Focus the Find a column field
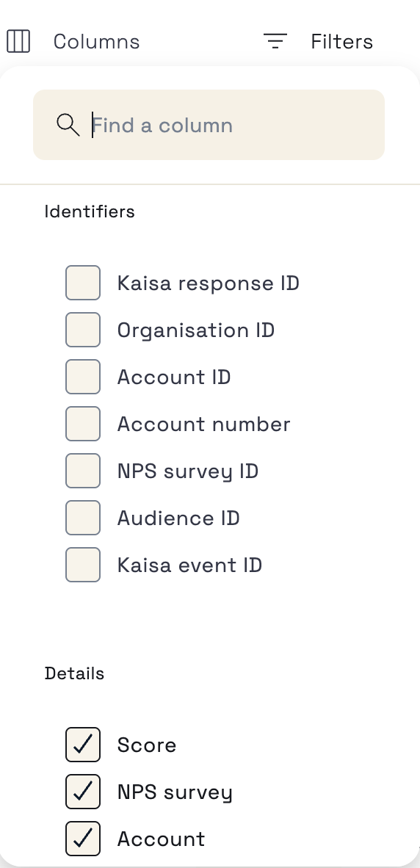Viewport: 420px width, 868px height. coord(209,125)
